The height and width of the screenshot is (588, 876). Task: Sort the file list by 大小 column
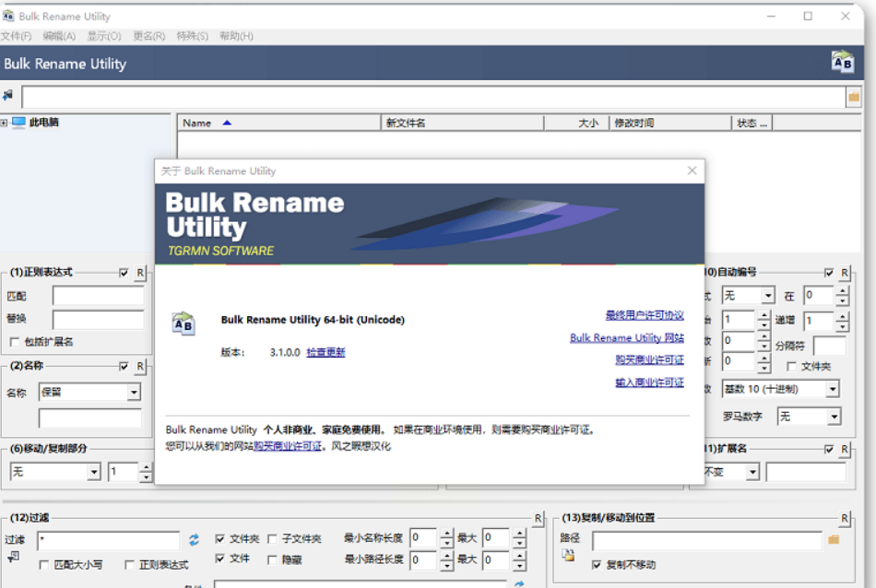[576, 123]
